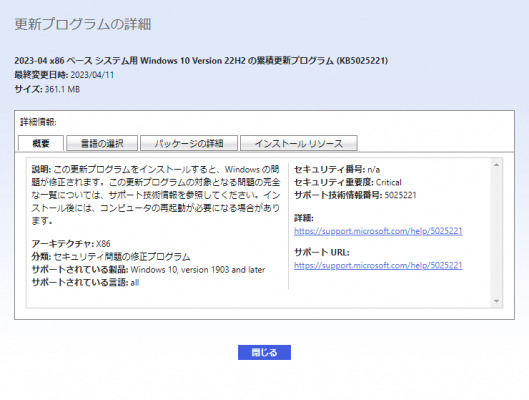Click the サポートされている製品 Windows 10 line

(x=148, y=269)
